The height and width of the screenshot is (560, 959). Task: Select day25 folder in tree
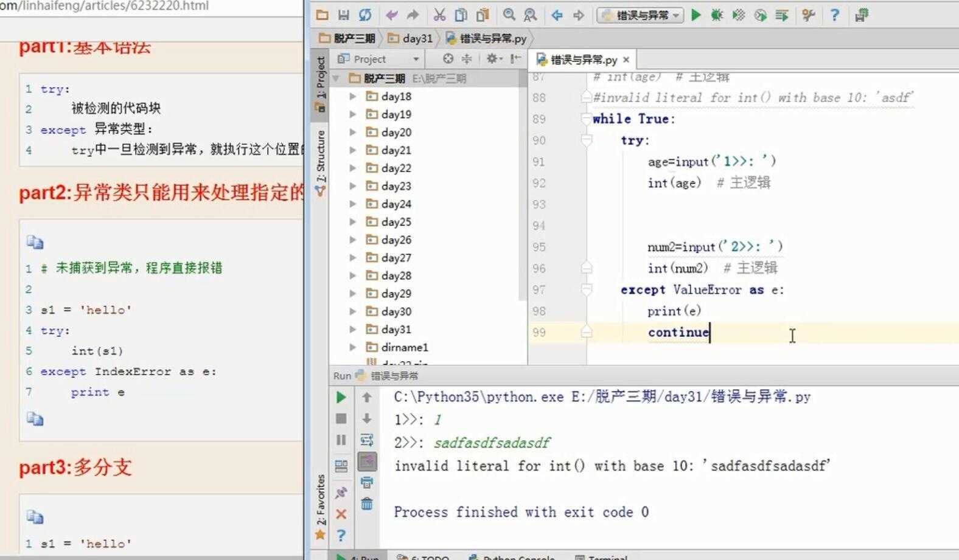[x=396, y=222]
